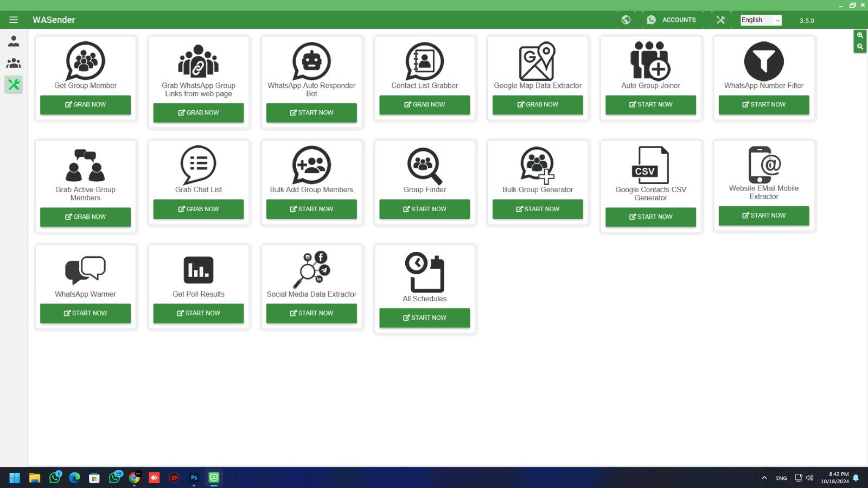This screenshot has width=868, height=488.
Task: Click the Website EMail Mobile Extractor icon
Action: point(764,164)
